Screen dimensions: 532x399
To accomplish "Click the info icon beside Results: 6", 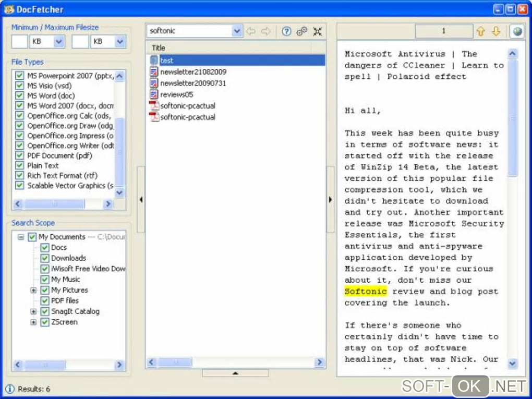I will click(10, 389).
